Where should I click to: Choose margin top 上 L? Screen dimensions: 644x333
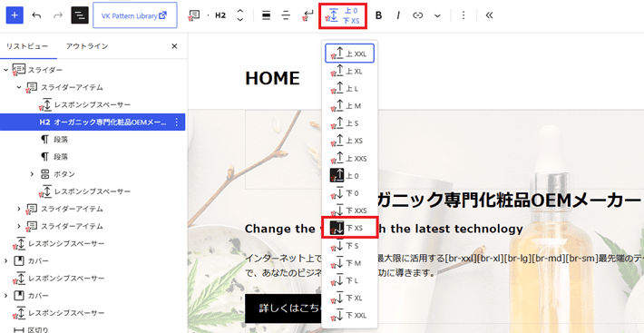click(x=349, y=89)
